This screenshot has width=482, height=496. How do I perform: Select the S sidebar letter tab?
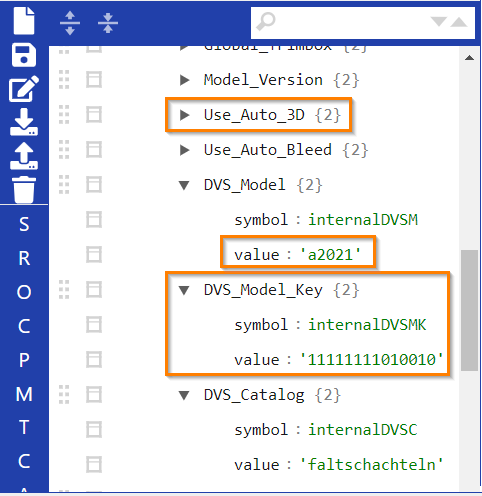[x=24, y=224]
